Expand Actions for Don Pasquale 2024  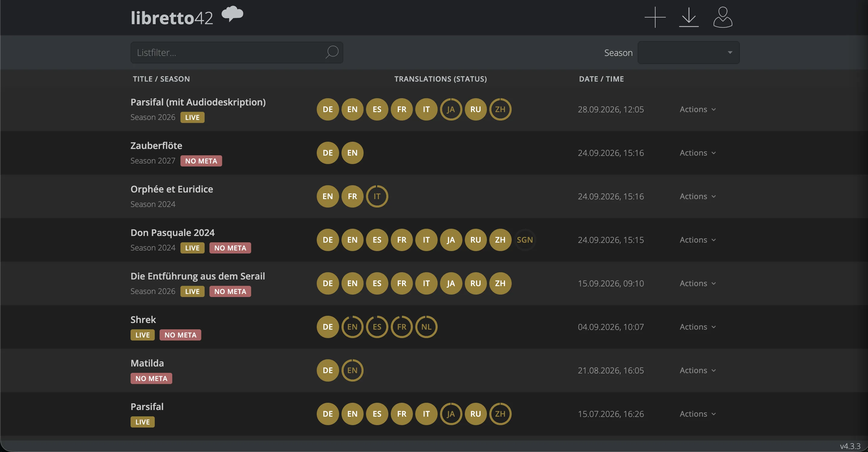pyautogui.click(x=698, y=240)
